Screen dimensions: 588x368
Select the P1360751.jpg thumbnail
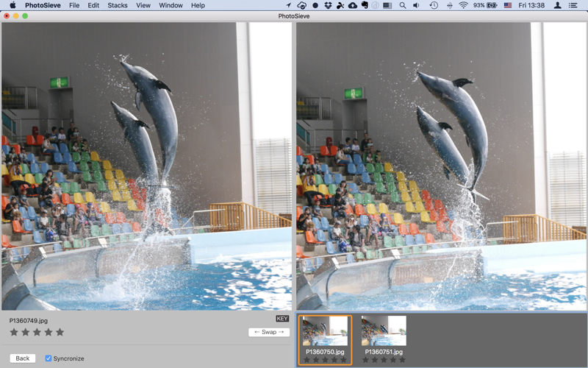point(384,331)
